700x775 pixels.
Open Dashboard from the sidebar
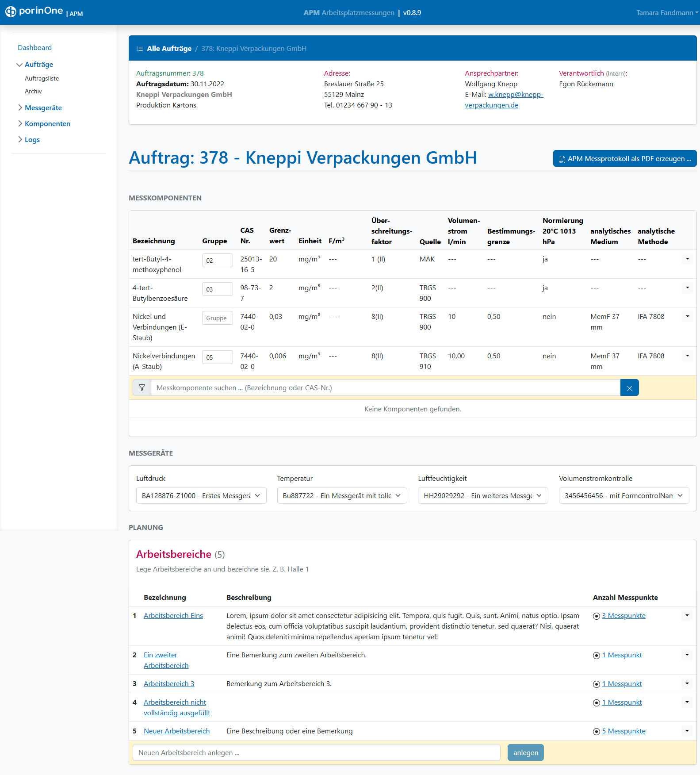coord(34,48)
